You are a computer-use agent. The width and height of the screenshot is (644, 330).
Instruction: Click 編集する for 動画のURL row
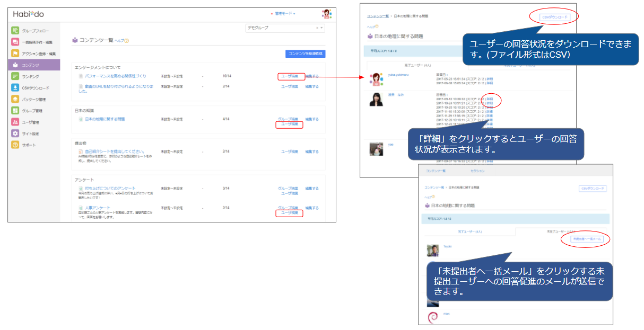[x=312, y=86]
